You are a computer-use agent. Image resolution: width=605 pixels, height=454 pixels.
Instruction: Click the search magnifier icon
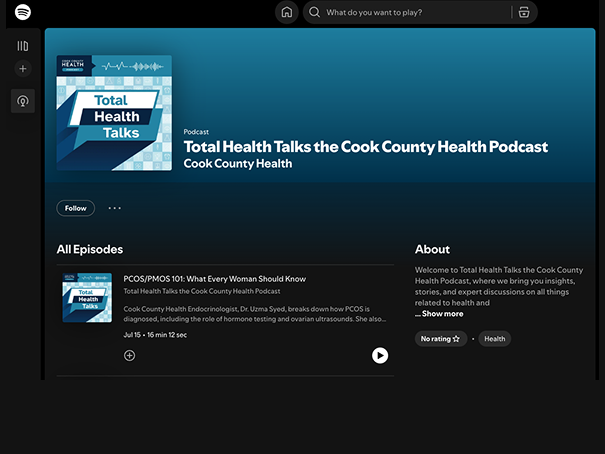coord(314,12)
